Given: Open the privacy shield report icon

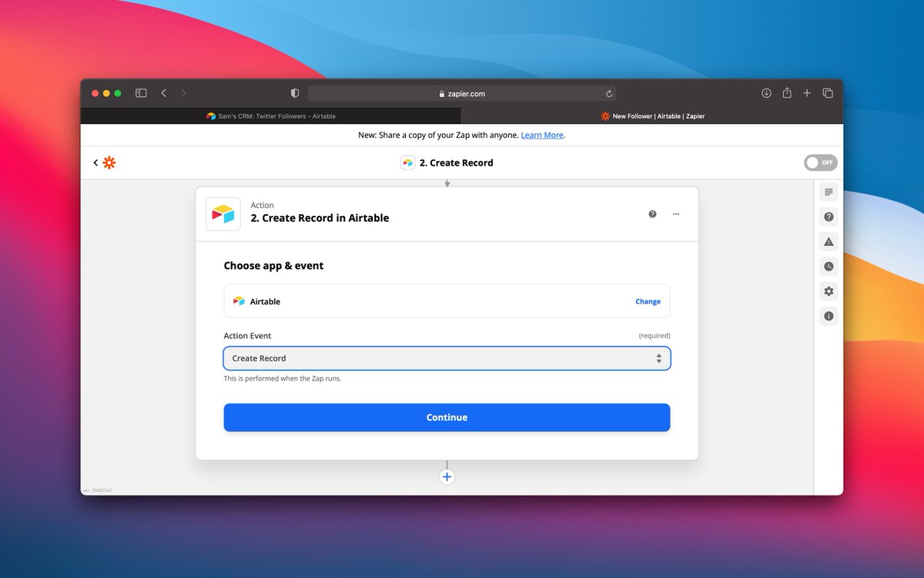Looking at the screenshot, I should [294, 93].
